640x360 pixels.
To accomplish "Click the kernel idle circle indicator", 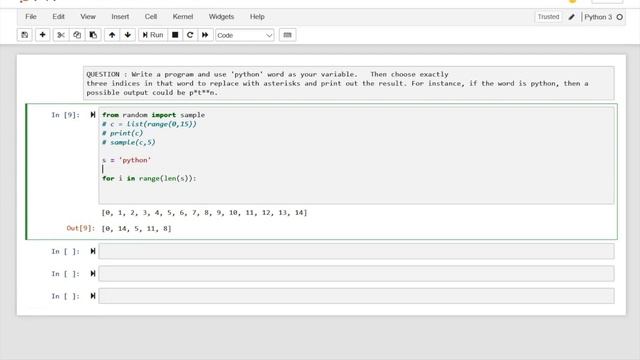I will click(x=620, y=17).
